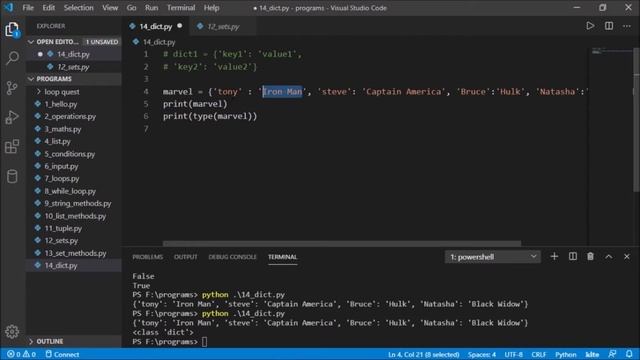Open Run and Debug view
The height and width of the screenshot is (360, 640).
coord(12,117)
